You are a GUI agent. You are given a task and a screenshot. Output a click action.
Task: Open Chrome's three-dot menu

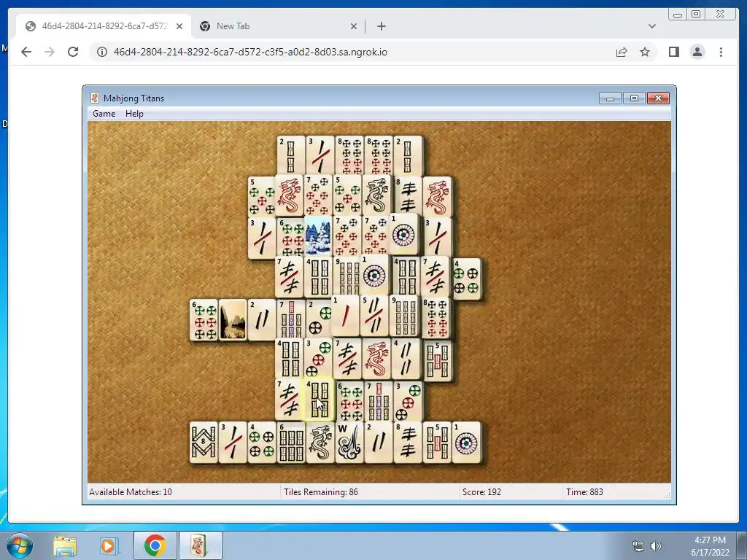coord(721,52)
